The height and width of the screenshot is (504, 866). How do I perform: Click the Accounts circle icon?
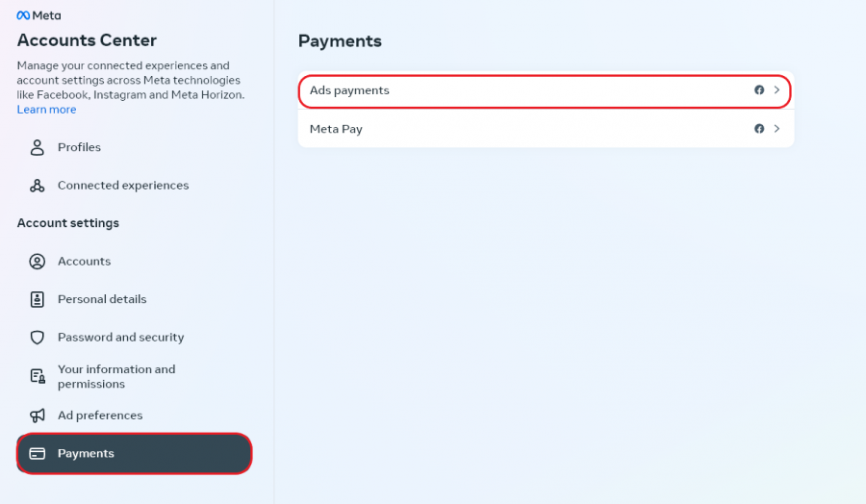tap(38, 262)
